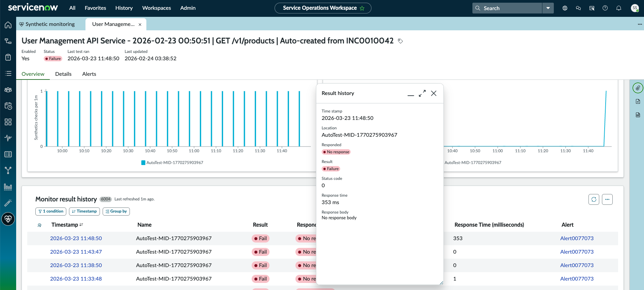Image resolution: width=644 pixels, height=290 pixels.
Task: Open the hierarchy map icon in left sidebar
Action: click(8, 41)
